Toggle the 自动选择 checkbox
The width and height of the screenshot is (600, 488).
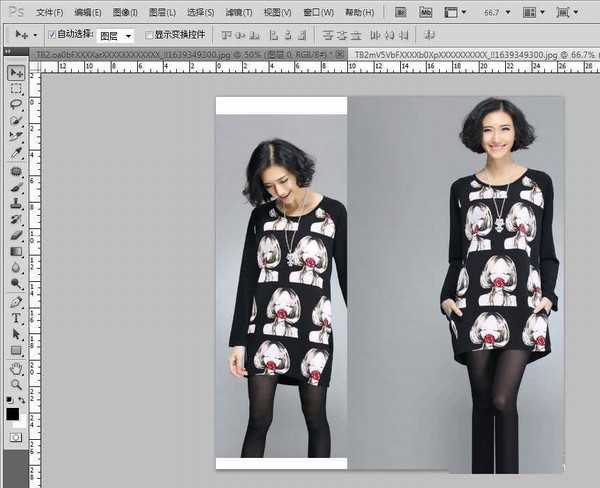coord(52,34)
